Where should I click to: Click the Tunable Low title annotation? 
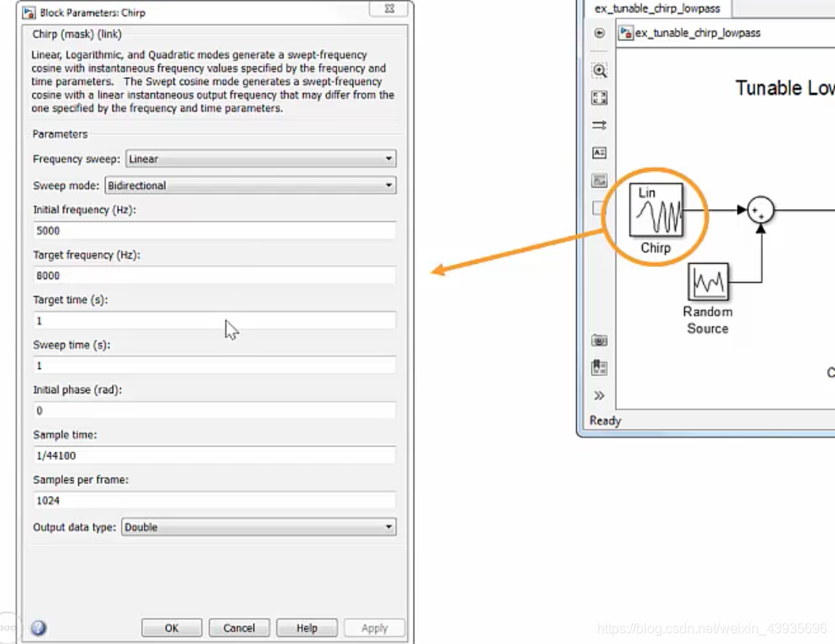(785, 88)
